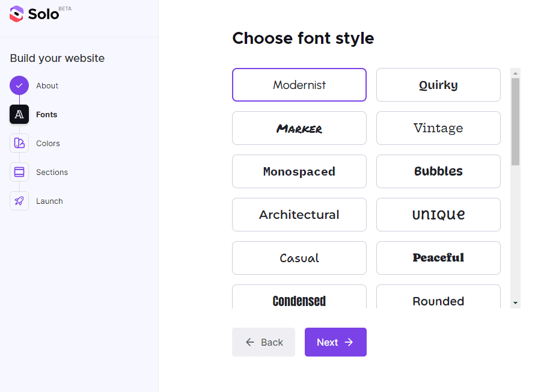The height and width of the screenshot is (392, 538).
Task: Open the Sections step layout icon
Action: pos(19,172)
